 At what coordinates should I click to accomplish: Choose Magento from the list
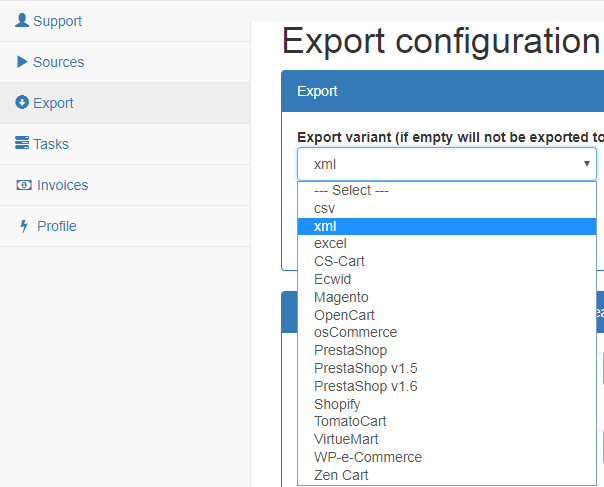click(447, 297)
